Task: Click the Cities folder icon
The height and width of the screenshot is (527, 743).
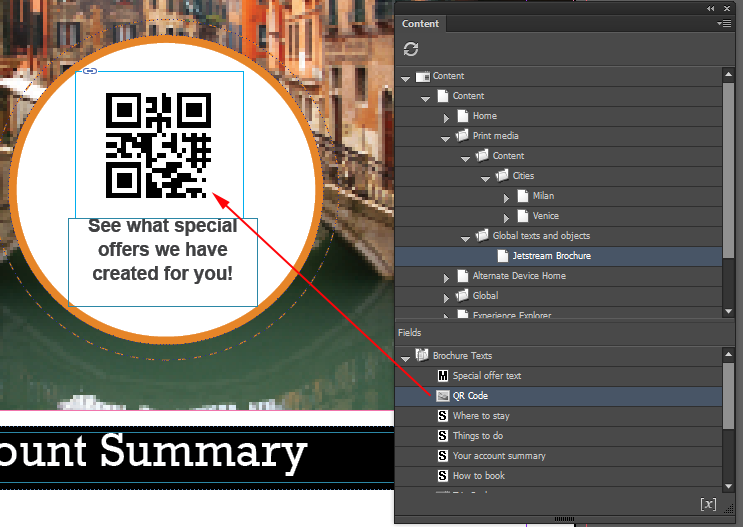Action: (x=502, y=175)
